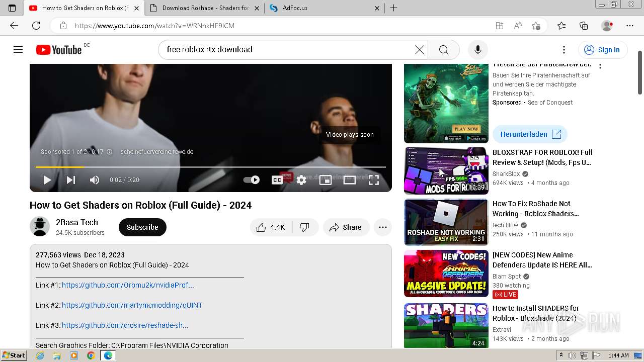Open How To Fix RoShade Not Working title
This screenshot has height=362, width=644.
pos(536,209)
